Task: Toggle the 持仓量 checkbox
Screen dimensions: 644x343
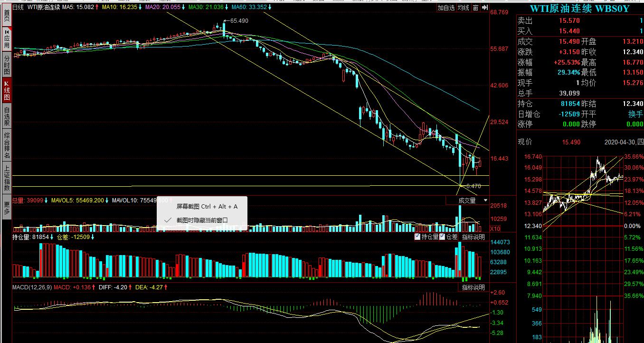Action: tap(417, 237)
